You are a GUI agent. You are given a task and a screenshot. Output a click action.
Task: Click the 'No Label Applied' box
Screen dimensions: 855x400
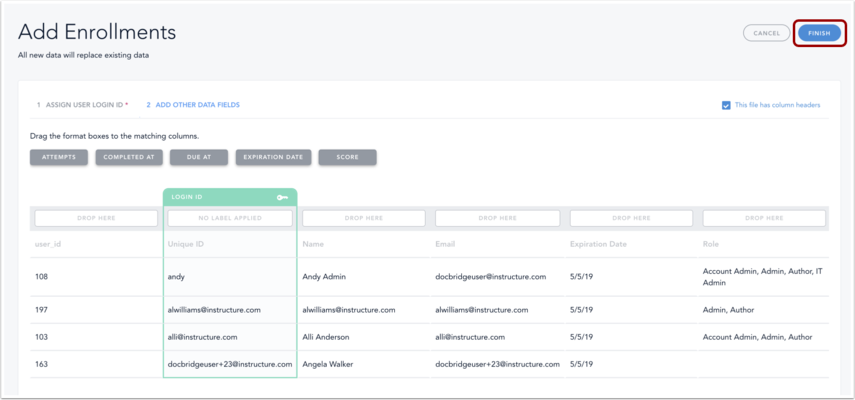(230, 218)
